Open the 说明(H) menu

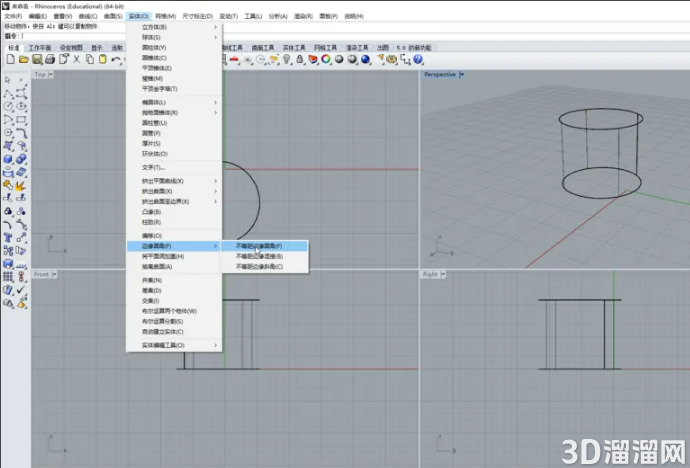tap(354, 16)
